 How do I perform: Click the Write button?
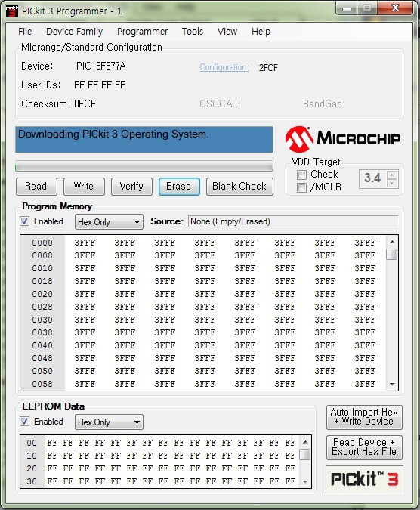(x=84, y=187)
